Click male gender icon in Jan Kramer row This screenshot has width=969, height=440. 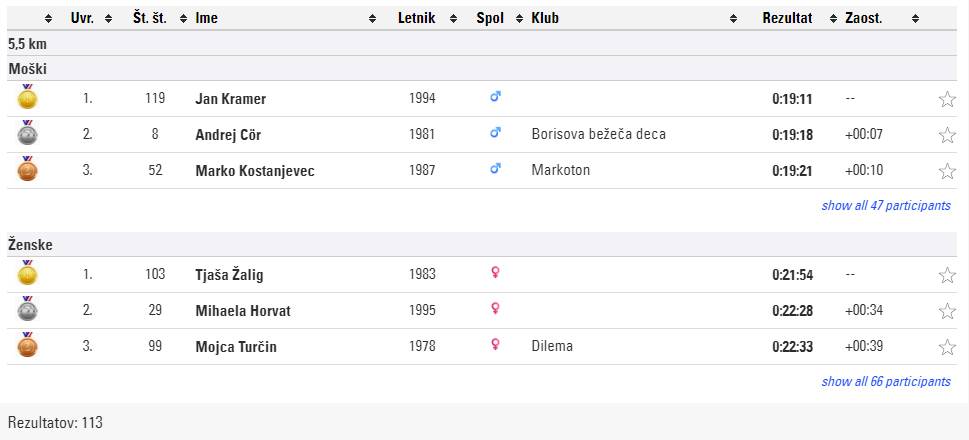[494, 98]
